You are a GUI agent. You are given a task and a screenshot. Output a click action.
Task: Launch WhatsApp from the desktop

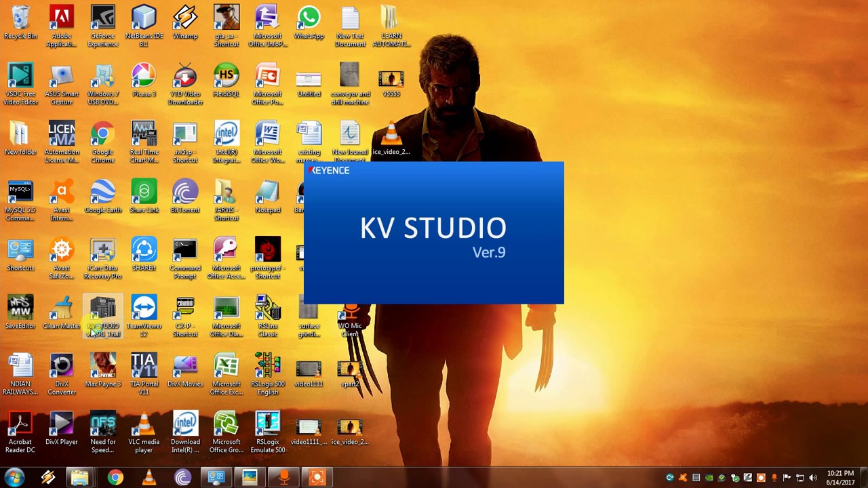309,23
